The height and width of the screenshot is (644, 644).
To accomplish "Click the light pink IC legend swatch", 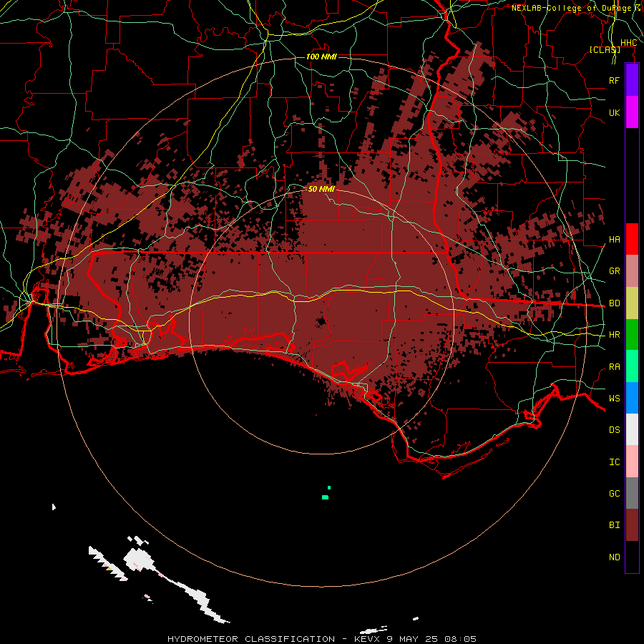I will pyautogui.click(x=632, y=462).
